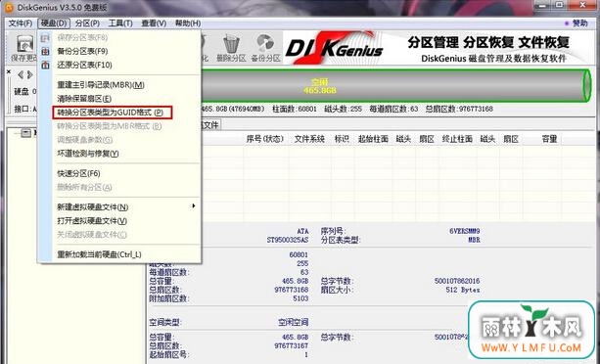Open the 工具(T) menu
Image resolution: width=600 pixels, height=364 pixels.
tap(120, 23)
